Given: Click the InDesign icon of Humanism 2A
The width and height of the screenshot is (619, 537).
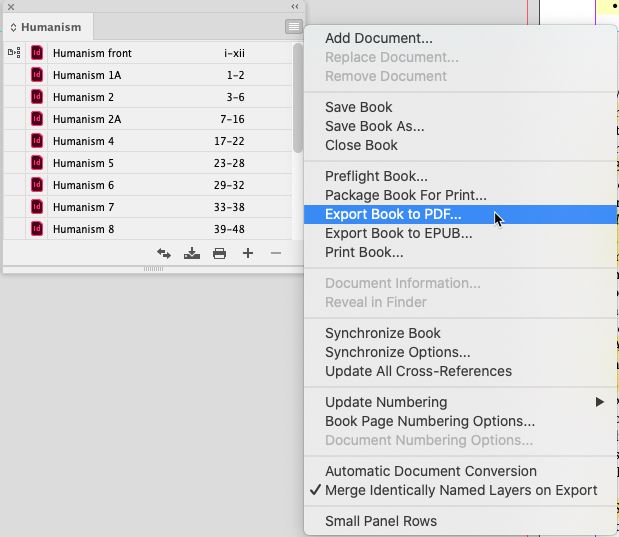Looking at the screenshot, I should [37, 119].
